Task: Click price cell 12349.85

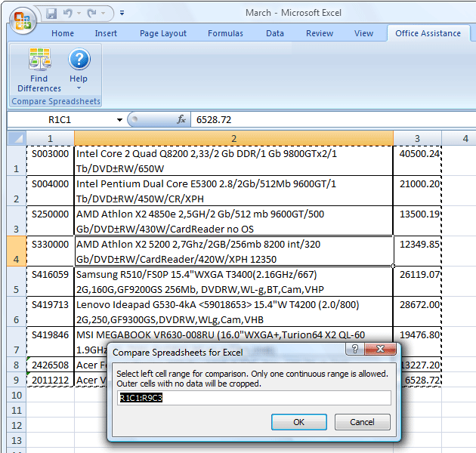Action: [x=417, y=251]
